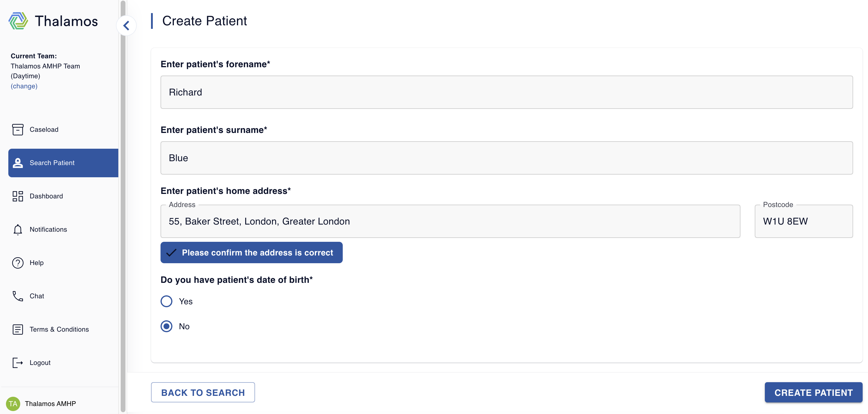Edit the patient's forename field
This screenshot has width=868, height=414.
507,92
